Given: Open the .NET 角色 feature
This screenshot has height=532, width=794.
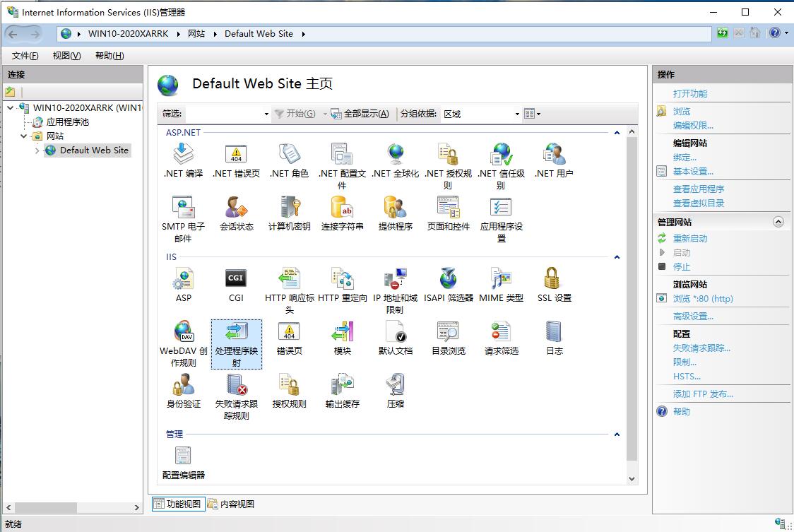Looking at the screenshot, I should click(289, 160).
